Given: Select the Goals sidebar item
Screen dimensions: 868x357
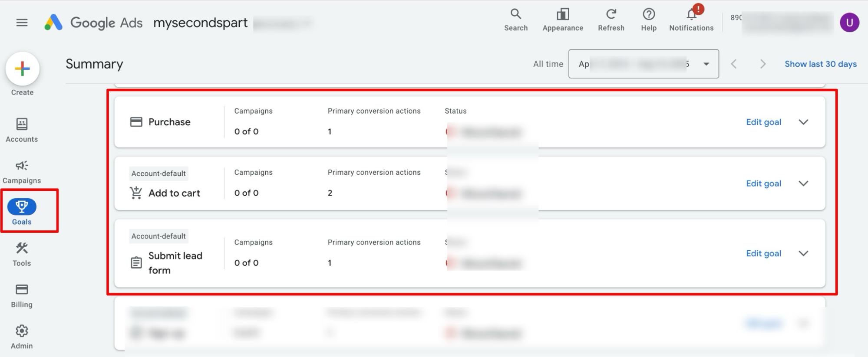Looking at the screenshot, I should point(22,212).
